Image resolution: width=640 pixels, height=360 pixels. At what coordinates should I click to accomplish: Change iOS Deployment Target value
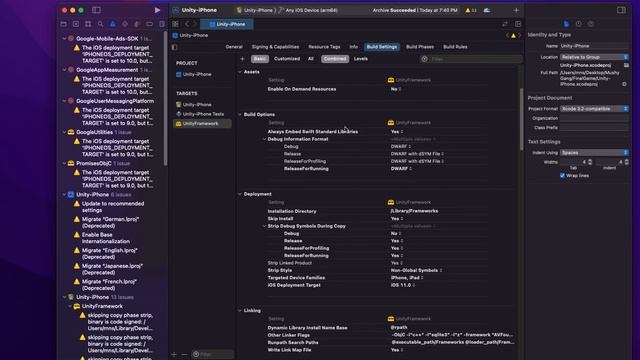[x=402, y=285]
